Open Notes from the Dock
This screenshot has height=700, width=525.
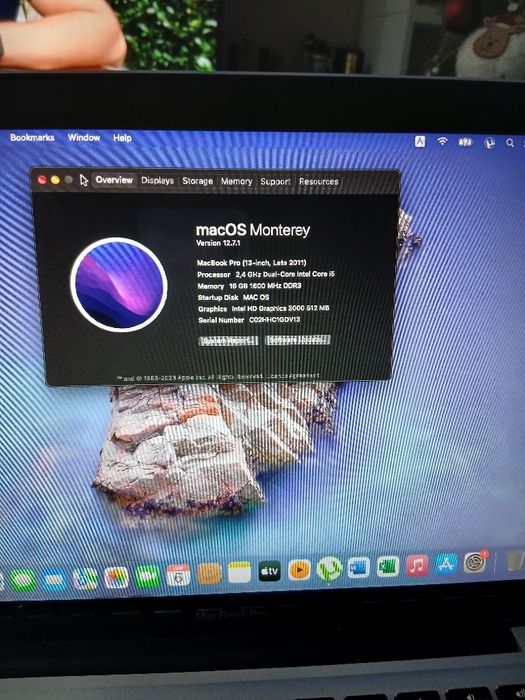click(x=239, y=572)
